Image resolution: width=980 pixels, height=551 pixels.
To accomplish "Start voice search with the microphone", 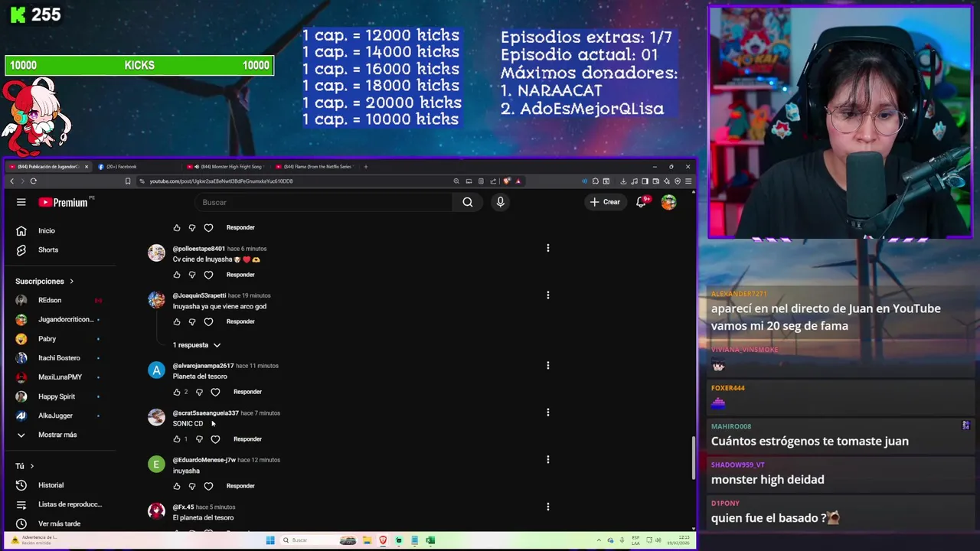I will 500,202.
